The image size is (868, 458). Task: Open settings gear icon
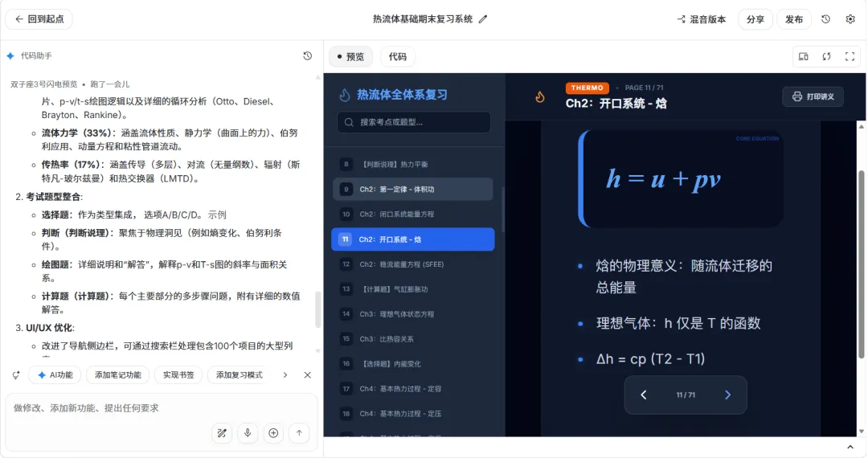(x=850, y=19)
